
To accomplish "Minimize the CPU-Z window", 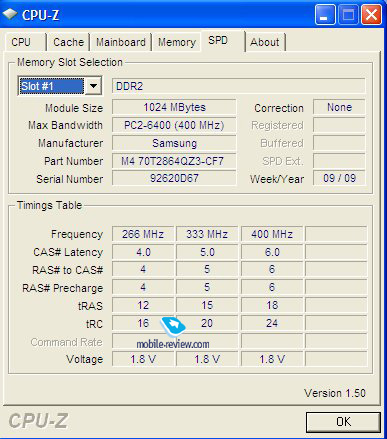I will point(325,15).
